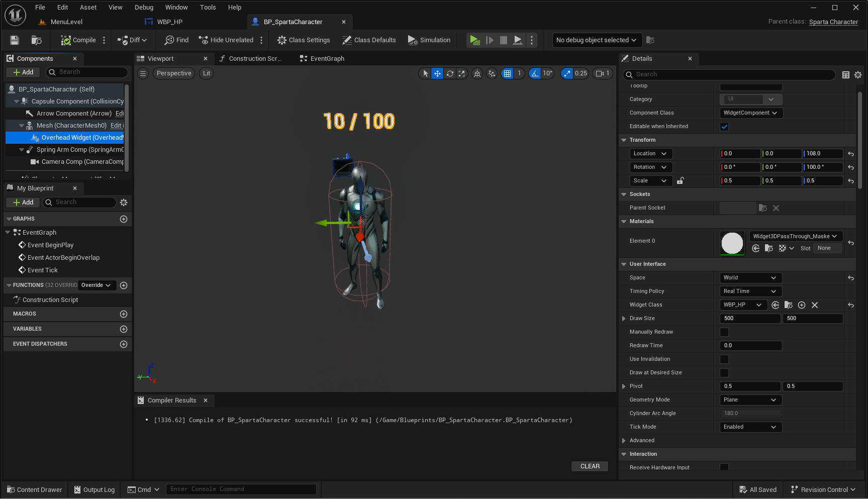Open My Blueprint settings gear

point(124,203)
